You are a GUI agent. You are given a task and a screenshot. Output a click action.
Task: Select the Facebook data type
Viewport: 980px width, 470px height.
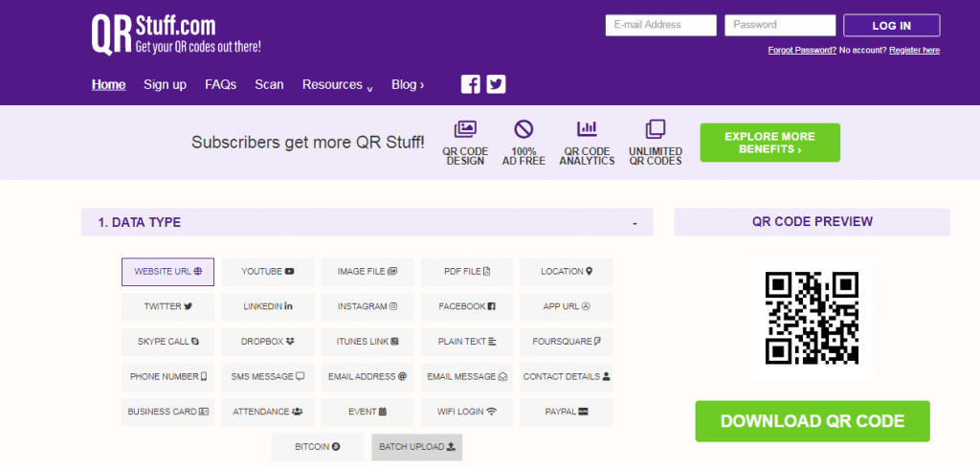[467, 307]
